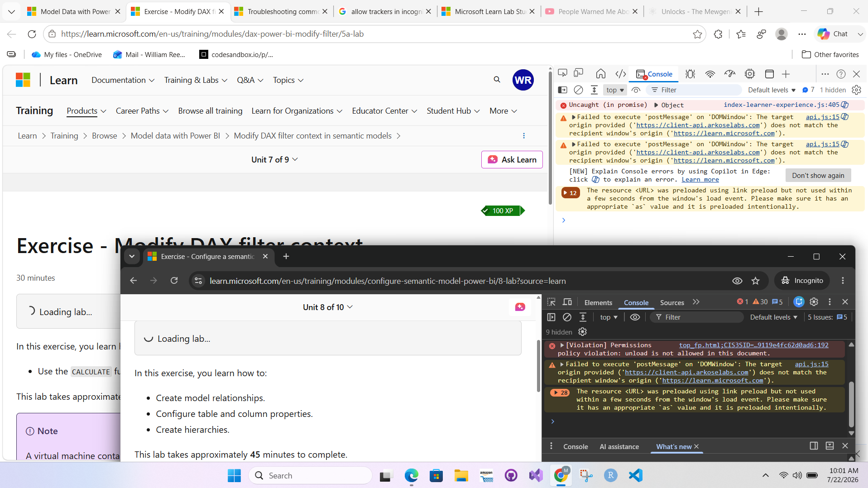Toggle live expression eye in Chrome console
This screenshot has height=488, width=868.
tap(635, 317)
